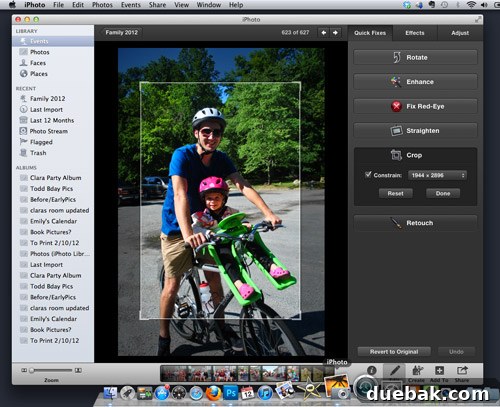Click the Add To toolbar button
500x407 pixels.
(x=439, y=373)
